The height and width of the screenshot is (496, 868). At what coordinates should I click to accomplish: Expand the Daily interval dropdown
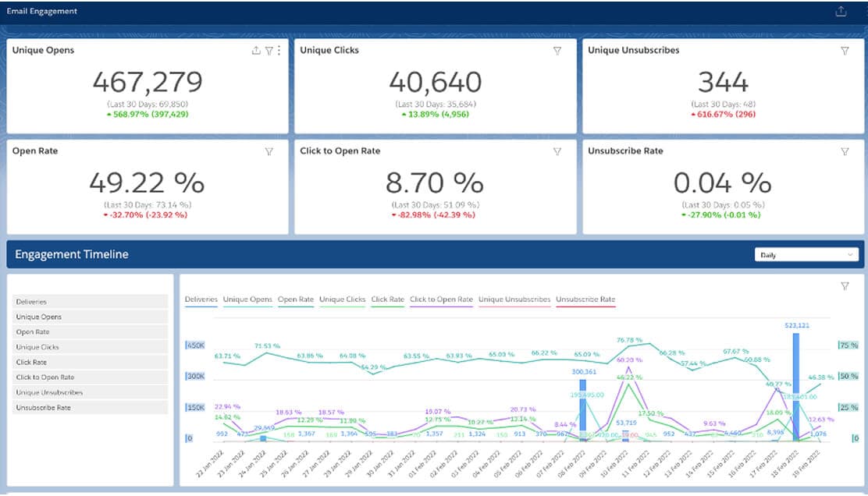806,254
